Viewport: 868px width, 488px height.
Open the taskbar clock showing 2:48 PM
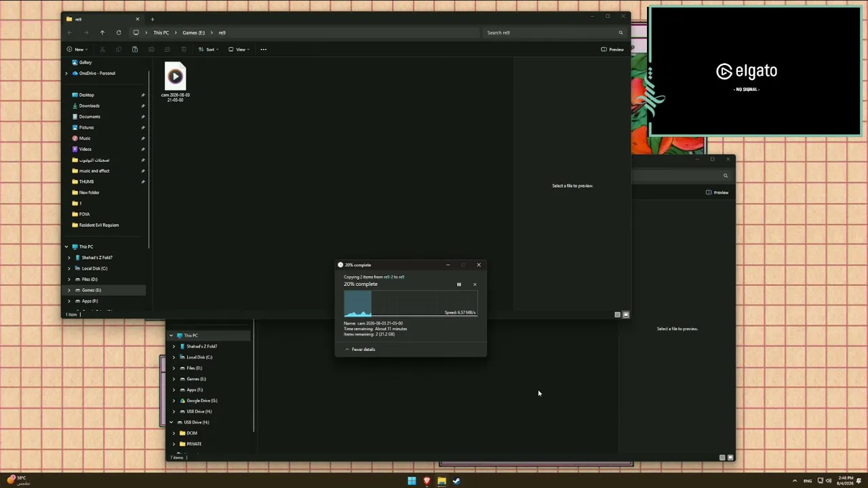pos(846,481)
